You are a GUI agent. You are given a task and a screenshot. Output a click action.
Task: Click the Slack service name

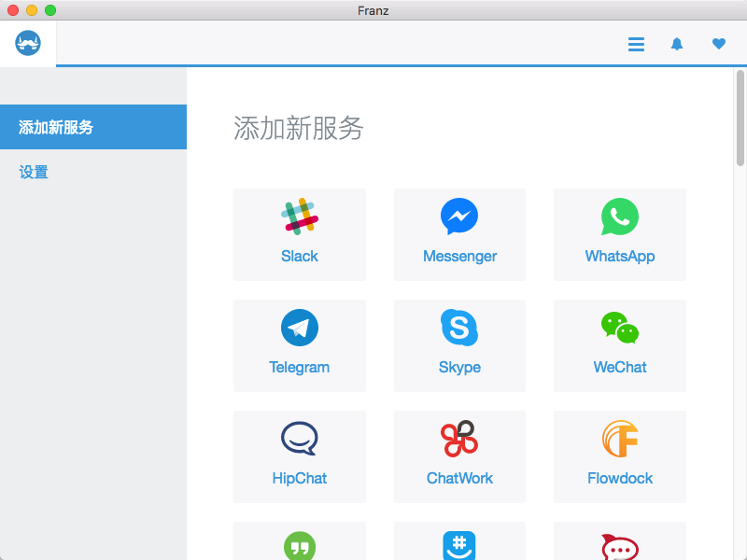[300, 256]
